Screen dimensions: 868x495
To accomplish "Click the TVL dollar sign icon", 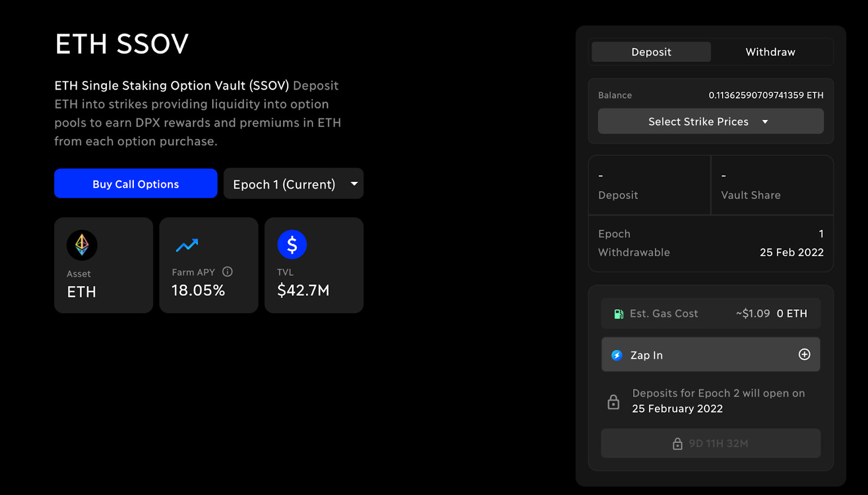I will click(x=292, y=245).
